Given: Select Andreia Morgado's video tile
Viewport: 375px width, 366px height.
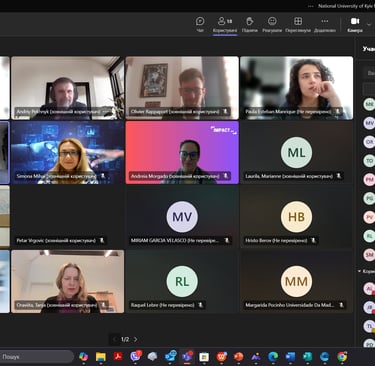Looking at the screenshot, I should coord(182,152).
